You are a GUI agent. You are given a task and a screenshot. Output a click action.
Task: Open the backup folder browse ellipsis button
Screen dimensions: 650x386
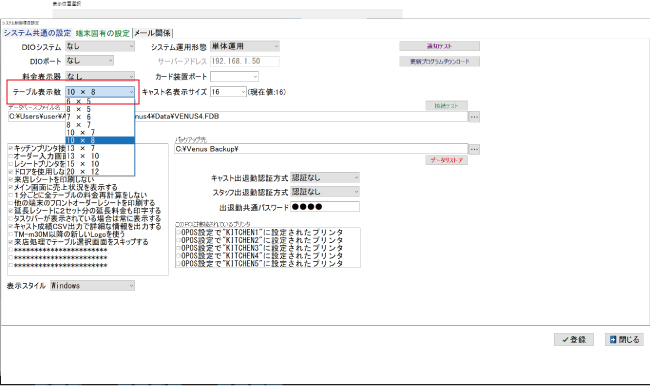click(x=474, y=149)
